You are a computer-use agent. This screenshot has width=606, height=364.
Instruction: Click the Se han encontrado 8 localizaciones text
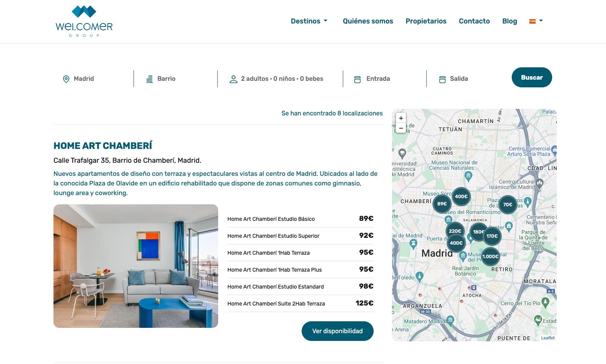pos(332,113)
